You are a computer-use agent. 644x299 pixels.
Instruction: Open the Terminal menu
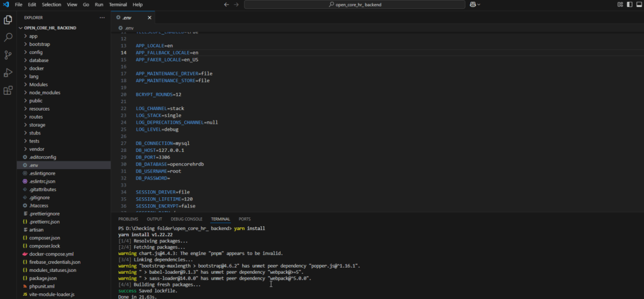pos(118,4)
